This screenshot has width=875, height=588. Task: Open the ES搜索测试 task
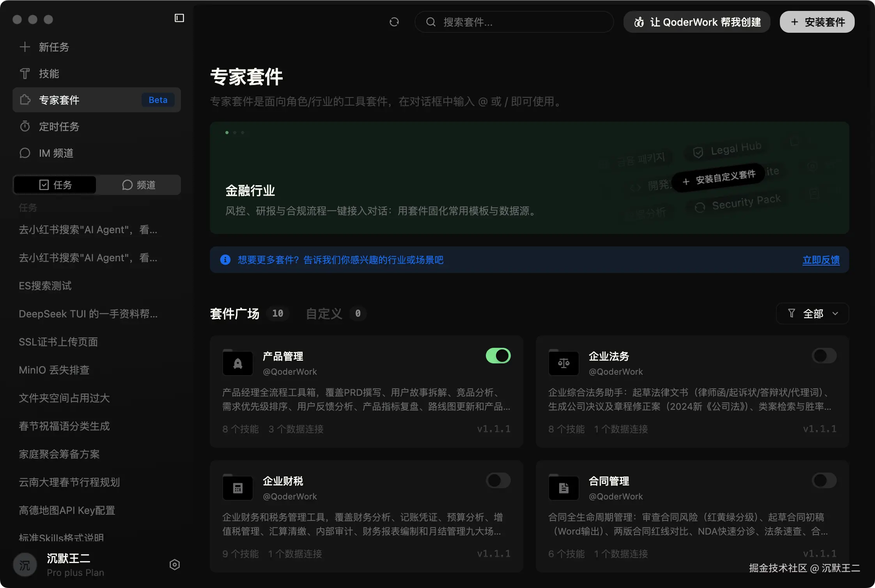coord(97,286)
